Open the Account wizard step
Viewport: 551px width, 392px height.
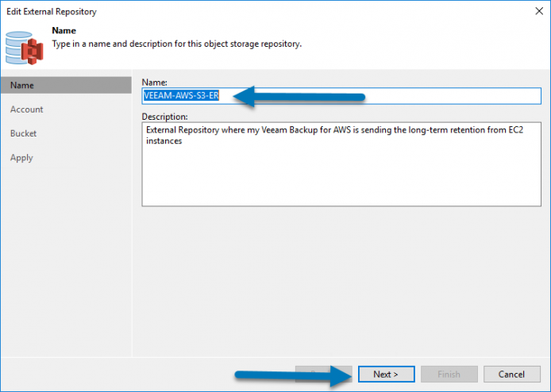coord(27,110)
